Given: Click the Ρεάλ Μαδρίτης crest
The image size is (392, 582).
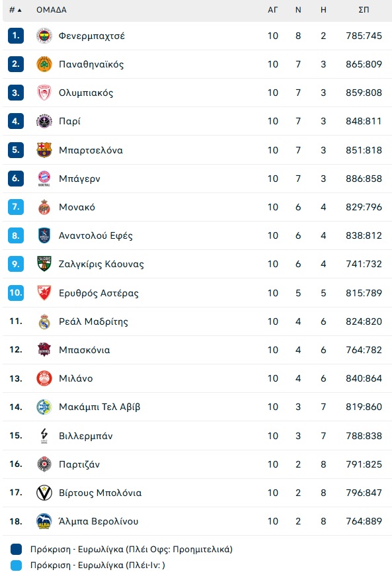Looking at the screenshot, I should [44, 321].
